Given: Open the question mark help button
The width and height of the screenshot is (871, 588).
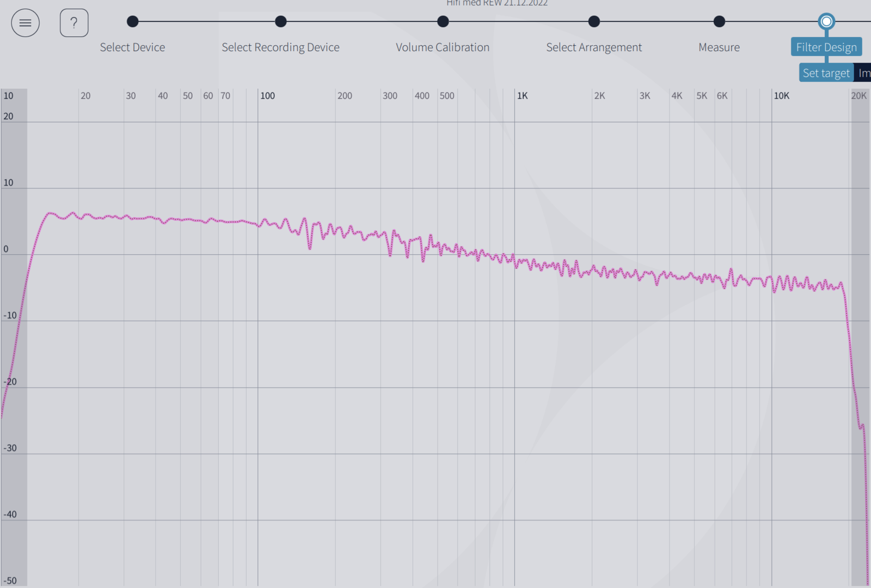Looking at the screenshot, I should [x=74, y=23].
